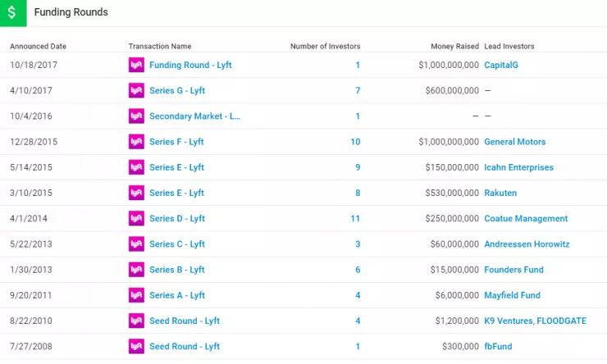607x364 pixels.
Task: Click Lyft logo beside Funding Round row
Action: tap(136, 65)
